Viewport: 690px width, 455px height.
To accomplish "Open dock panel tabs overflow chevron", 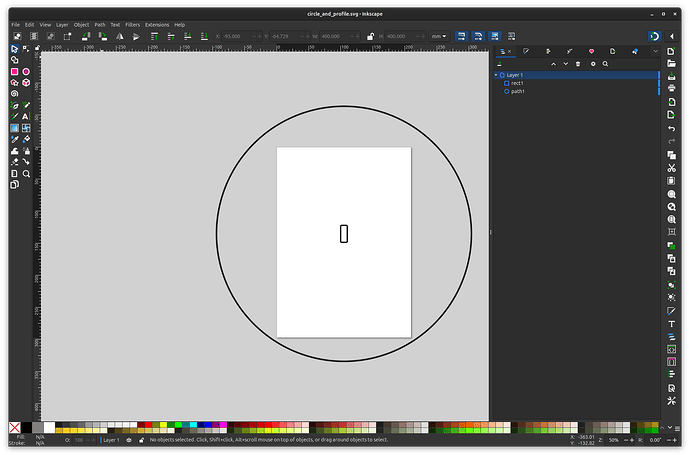I will click(656, 51).
